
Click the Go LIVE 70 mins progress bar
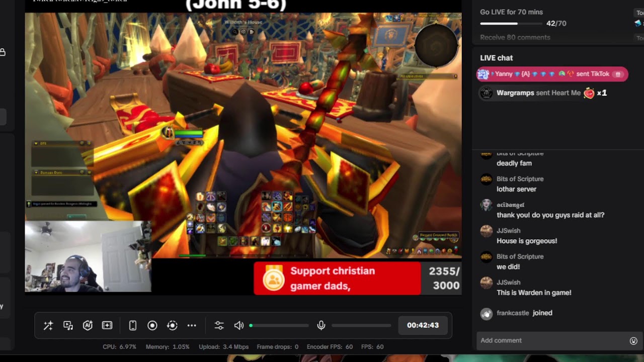pyautogui.click(x=511, y=24)
